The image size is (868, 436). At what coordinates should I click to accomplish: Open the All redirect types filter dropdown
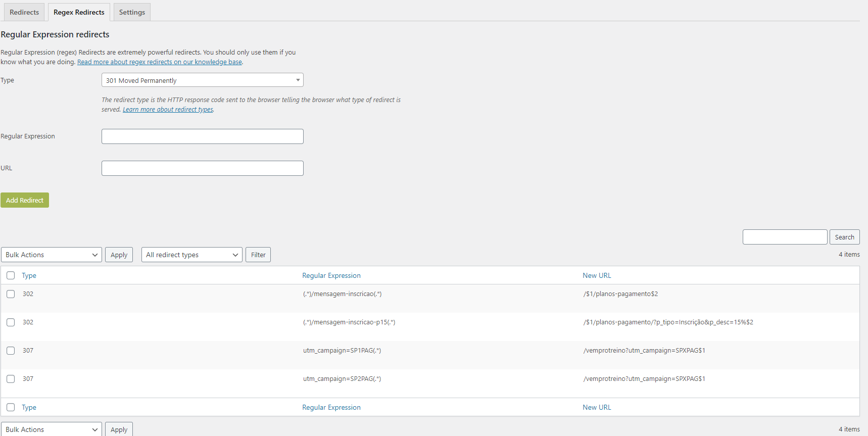(192, 255)
